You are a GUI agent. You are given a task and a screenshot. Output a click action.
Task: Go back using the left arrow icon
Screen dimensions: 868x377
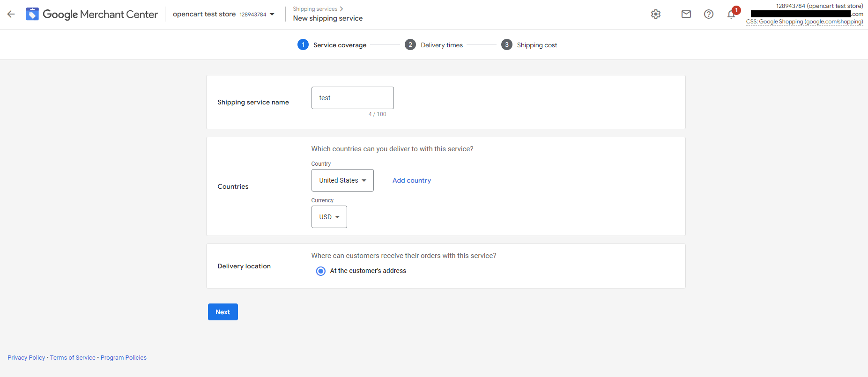point(11,14)
